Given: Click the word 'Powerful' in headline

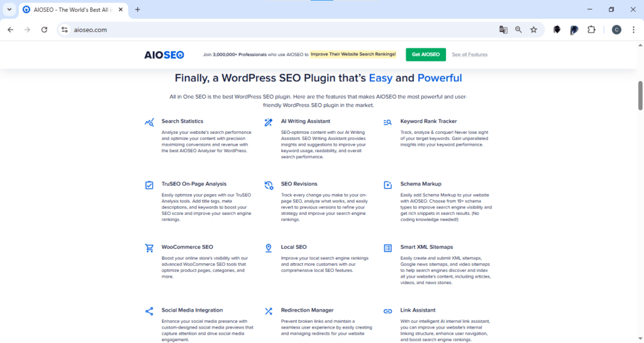Looking at the screenshot, I should tap(440, 78).
